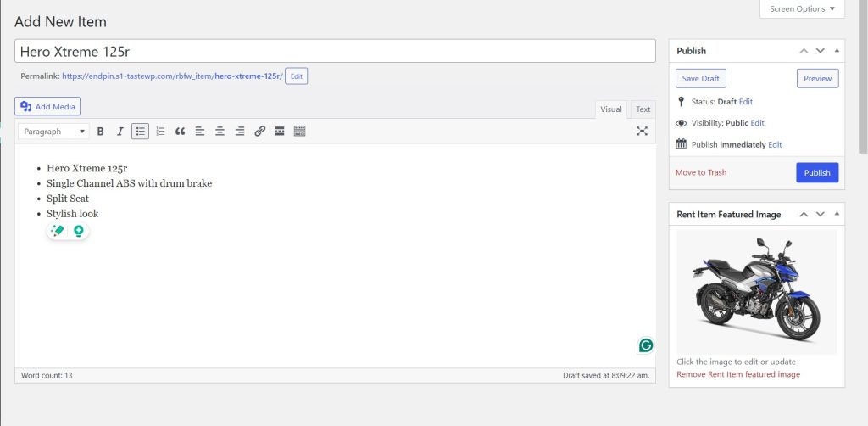Viewport: 868px width, 426px height.
Task: Toggle the bulleted list button
Action: click(x=141, y=132)
